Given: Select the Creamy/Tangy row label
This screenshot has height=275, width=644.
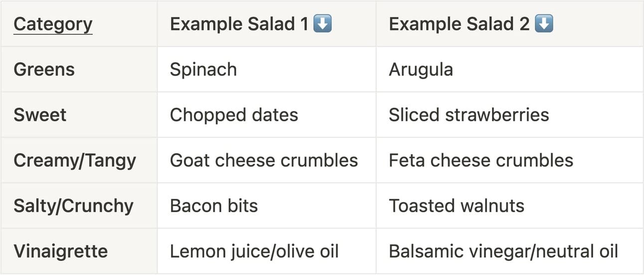Looking at the screenshot, I should (75, 160).
